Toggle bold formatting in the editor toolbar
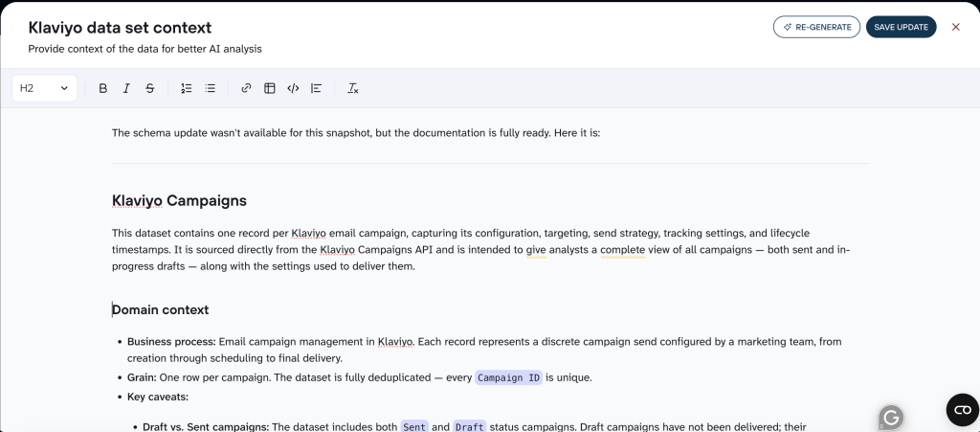Viewport: 980px width, 432px height. click(103, 88)
